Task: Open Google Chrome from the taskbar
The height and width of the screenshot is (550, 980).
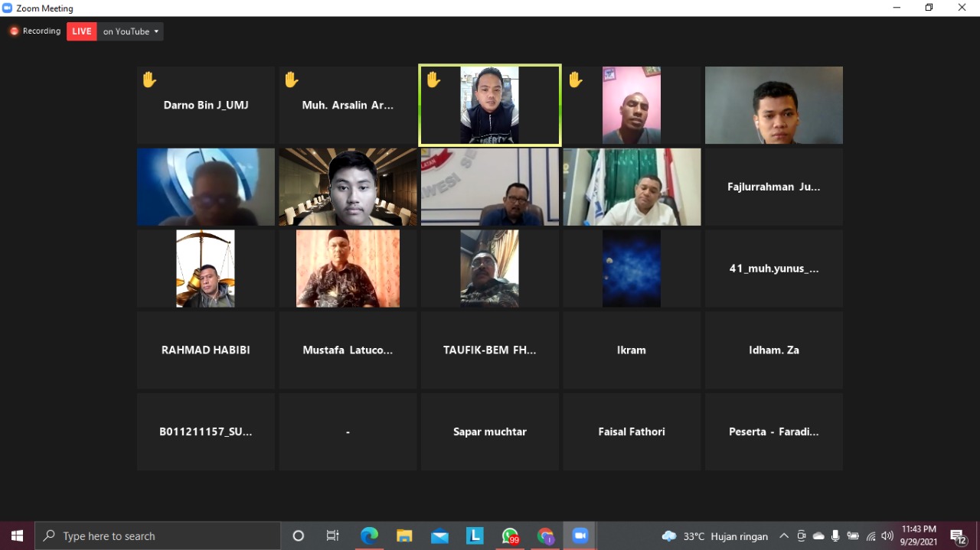Action: [545, 535]
